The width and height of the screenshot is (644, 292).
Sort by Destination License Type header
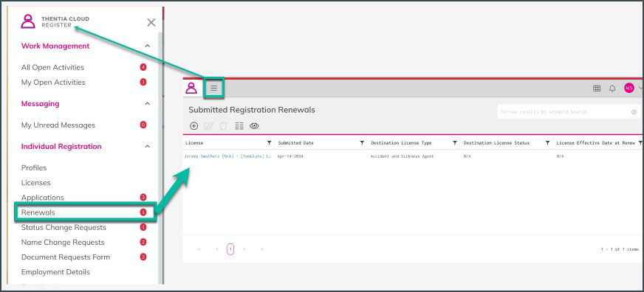(401, 143)
